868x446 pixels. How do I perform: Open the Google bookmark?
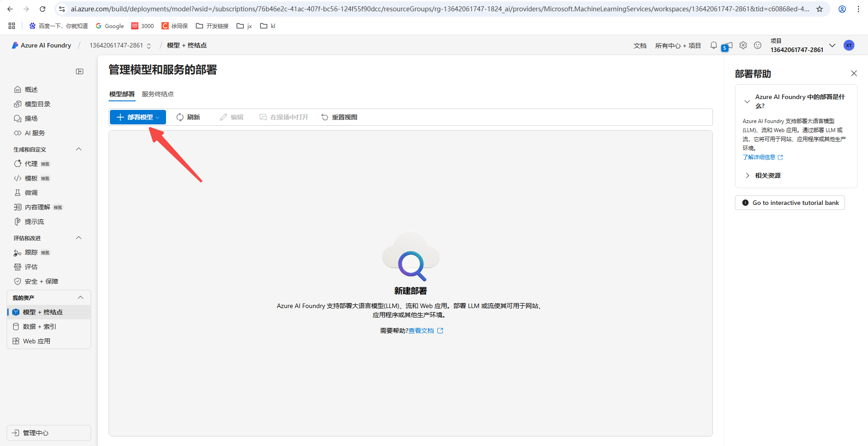tap(110, 26)
